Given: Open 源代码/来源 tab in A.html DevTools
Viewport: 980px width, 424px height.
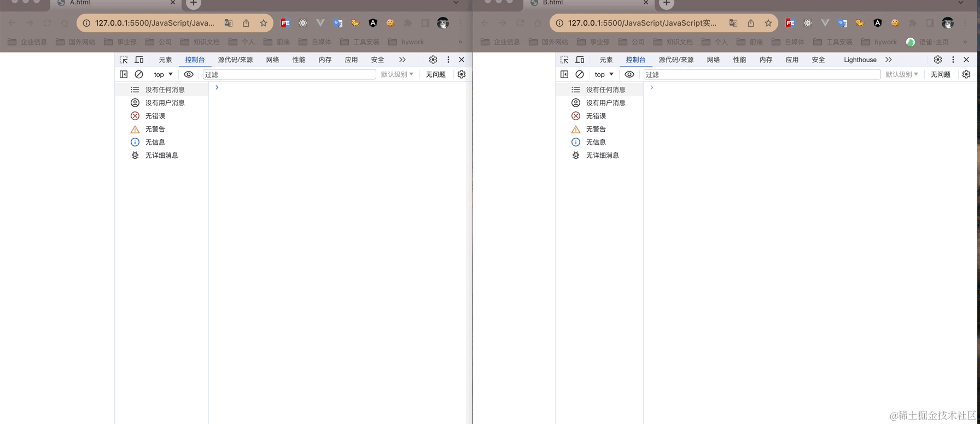Looking at the screenshot, I should click(235, 60).
